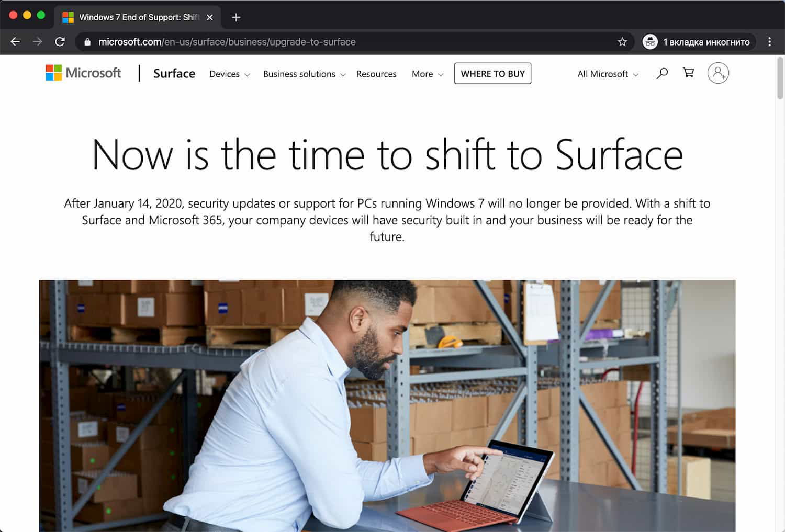This screenshot has height=532, width=785.
Task: Click the yellow minimize window button
Action: [x=27, y=15]
